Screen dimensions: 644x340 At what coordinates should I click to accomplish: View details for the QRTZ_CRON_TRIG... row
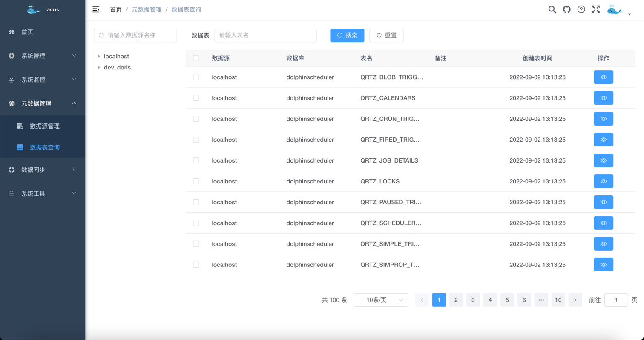tap(604, 119)
